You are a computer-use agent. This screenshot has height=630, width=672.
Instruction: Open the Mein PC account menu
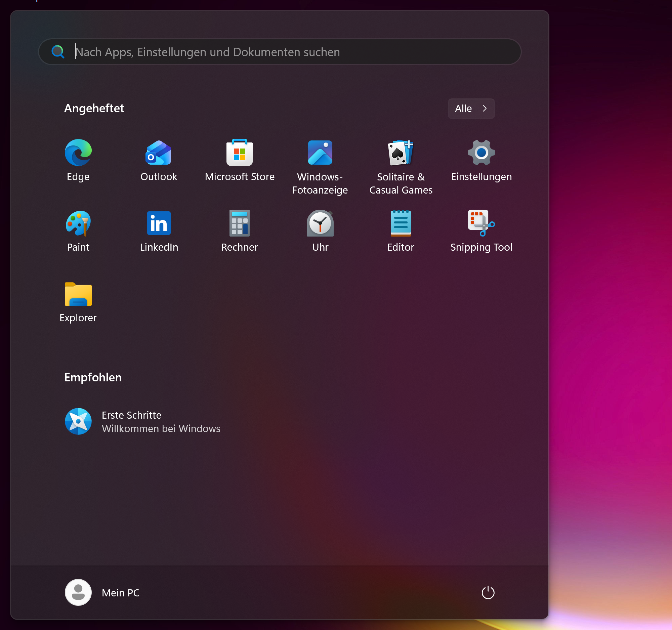coord(120,593)
